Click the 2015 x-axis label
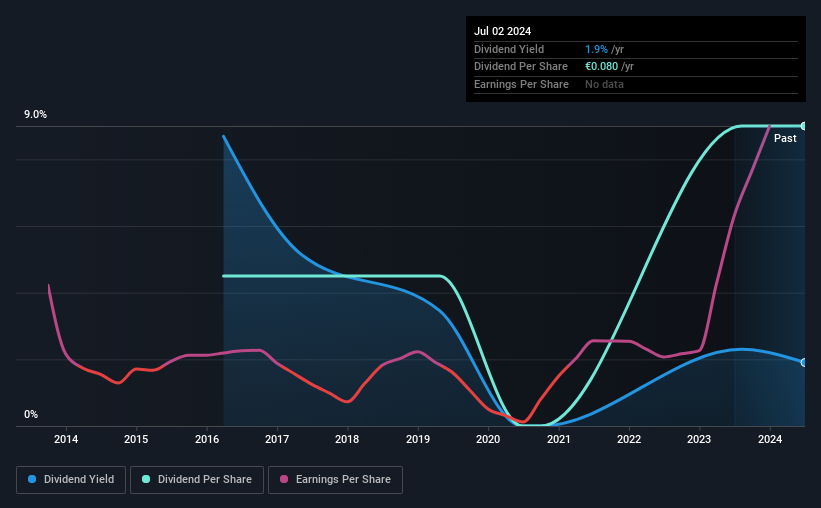Image resolution: width=821 pixels, height=508 pixels. (136, 439)
